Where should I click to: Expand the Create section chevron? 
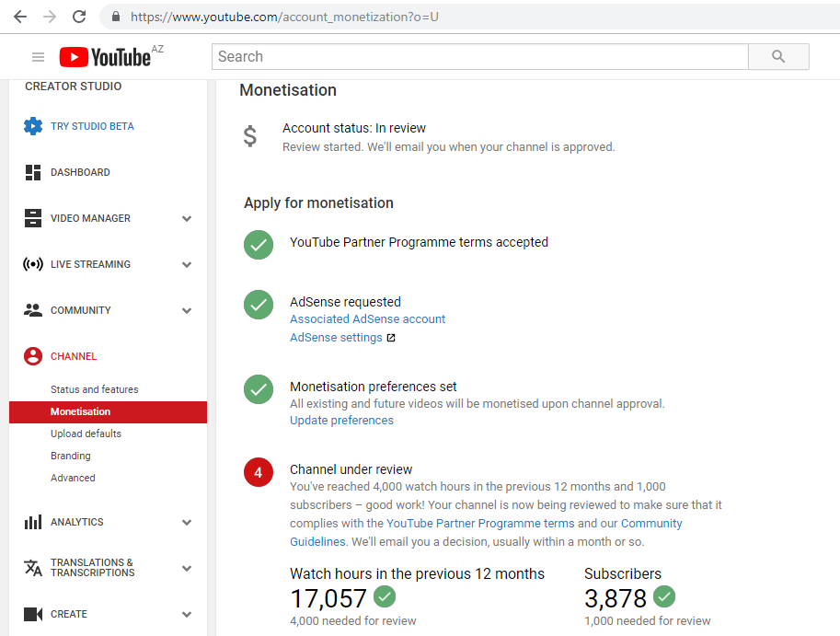[x=187, y=615]
